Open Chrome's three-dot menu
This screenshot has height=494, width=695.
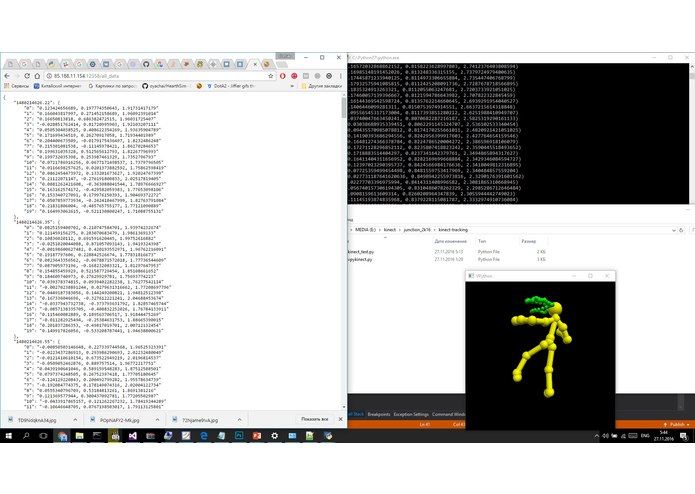[340, 76]
